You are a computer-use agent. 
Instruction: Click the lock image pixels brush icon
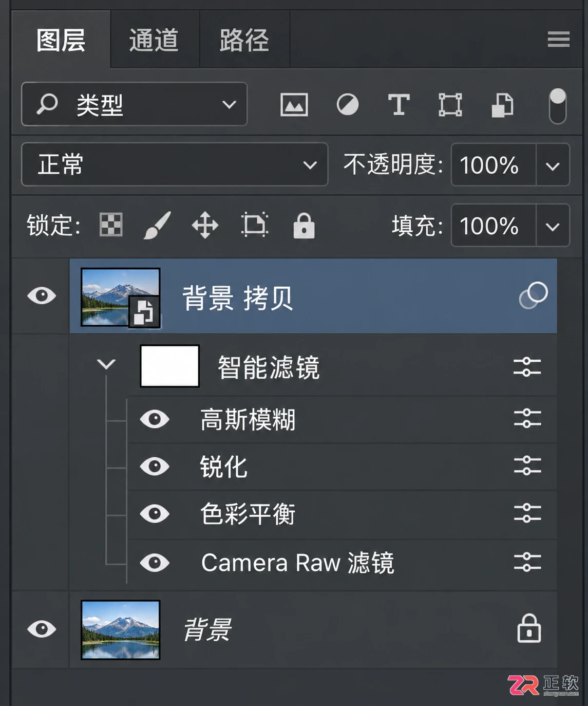coord(157,225)
